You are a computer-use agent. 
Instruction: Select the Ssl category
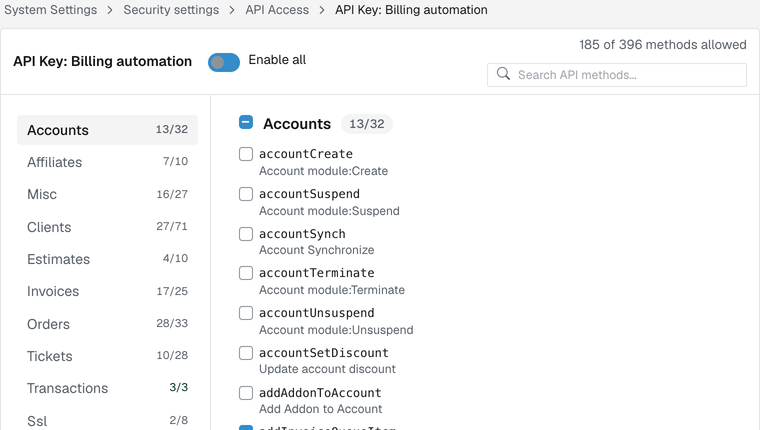[x=107, y=420]
